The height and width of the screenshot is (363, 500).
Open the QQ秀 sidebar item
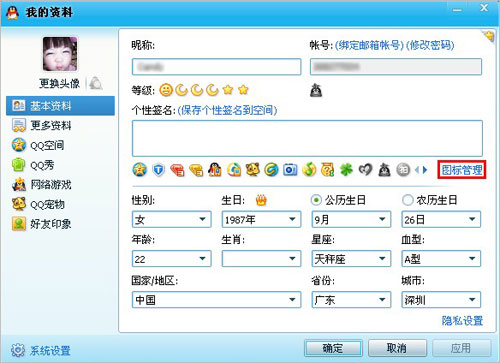(60, 165)
